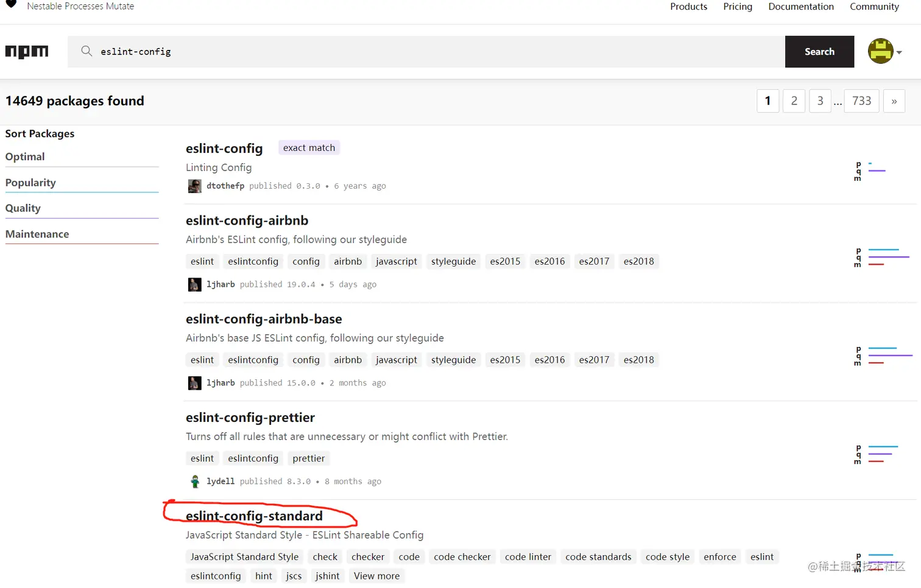The image size is (921, 588).
Task: Click next page arrow button
Action: click(x=894, y=101)
